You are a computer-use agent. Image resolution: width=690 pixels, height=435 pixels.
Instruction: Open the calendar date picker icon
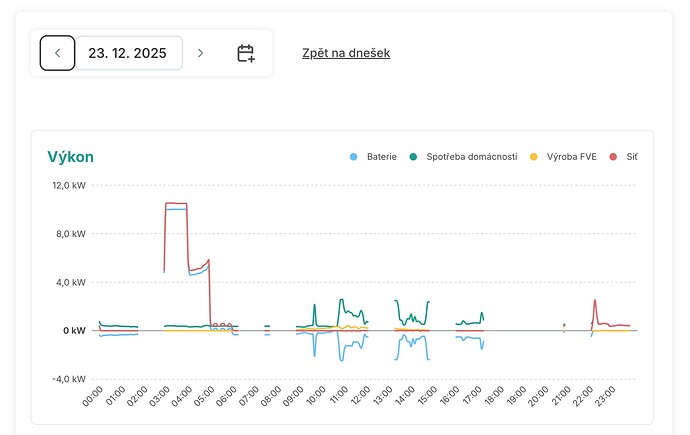coord(246,53)
